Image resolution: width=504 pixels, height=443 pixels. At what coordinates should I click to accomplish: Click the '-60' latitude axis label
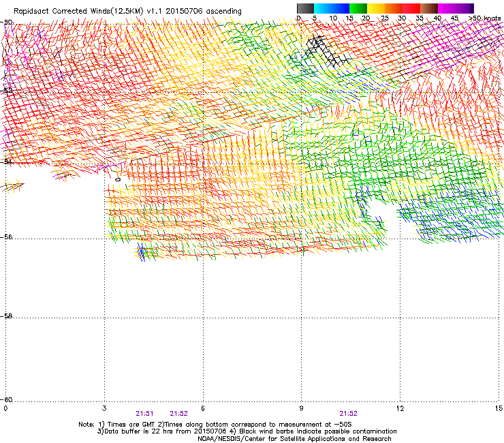pyautogui.click(x=7, y=399)
